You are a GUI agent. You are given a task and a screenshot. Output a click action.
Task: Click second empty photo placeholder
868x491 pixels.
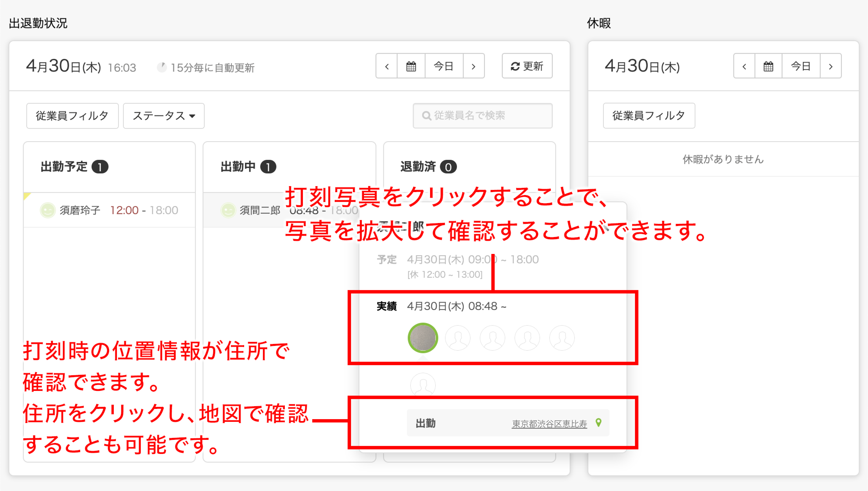[492, 338]
